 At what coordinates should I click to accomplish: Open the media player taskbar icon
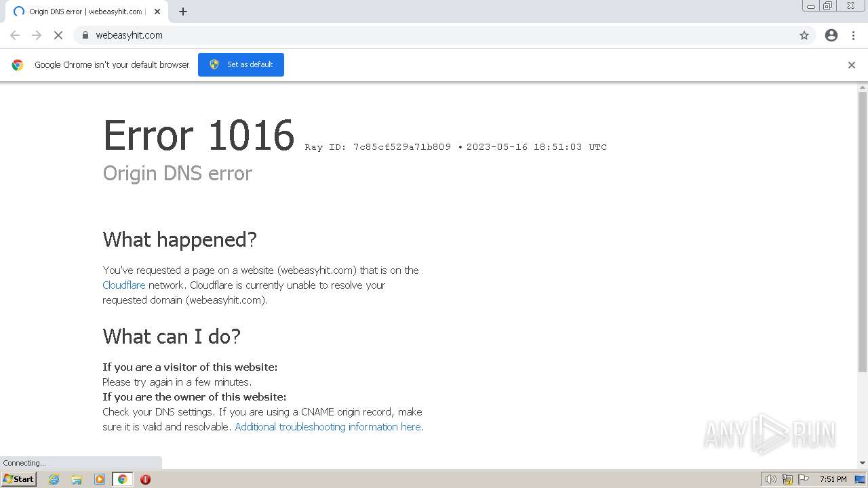100,479
